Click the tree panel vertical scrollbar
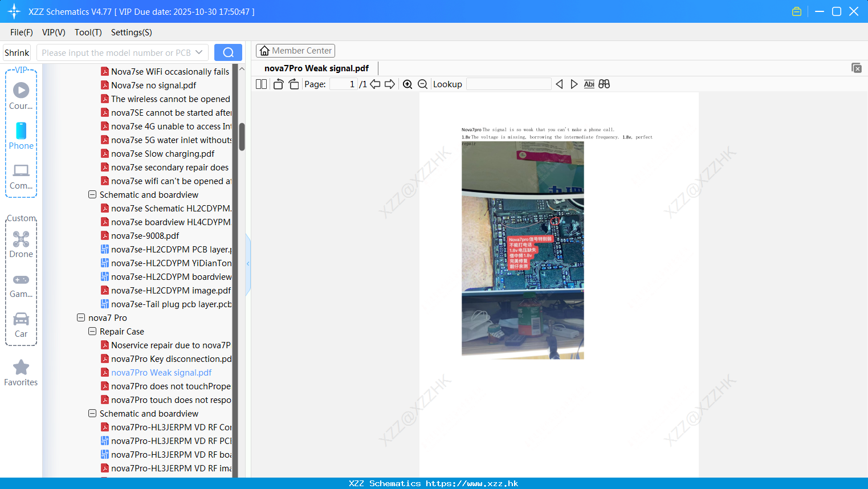 [x=242, y=137]
